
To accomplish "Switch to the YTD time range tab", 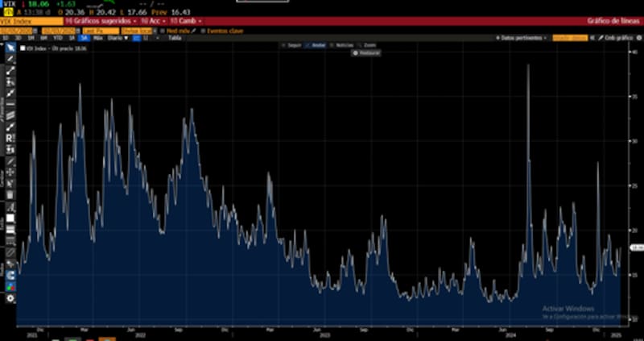I will (x=57, y=38).
